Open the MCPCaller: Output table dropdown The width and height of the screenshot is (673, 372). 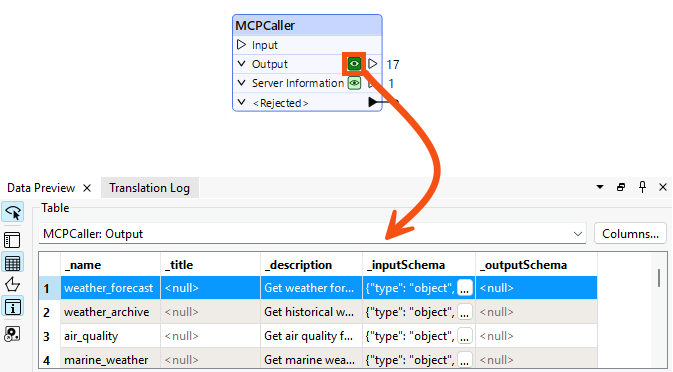click(x=312, y=234)
